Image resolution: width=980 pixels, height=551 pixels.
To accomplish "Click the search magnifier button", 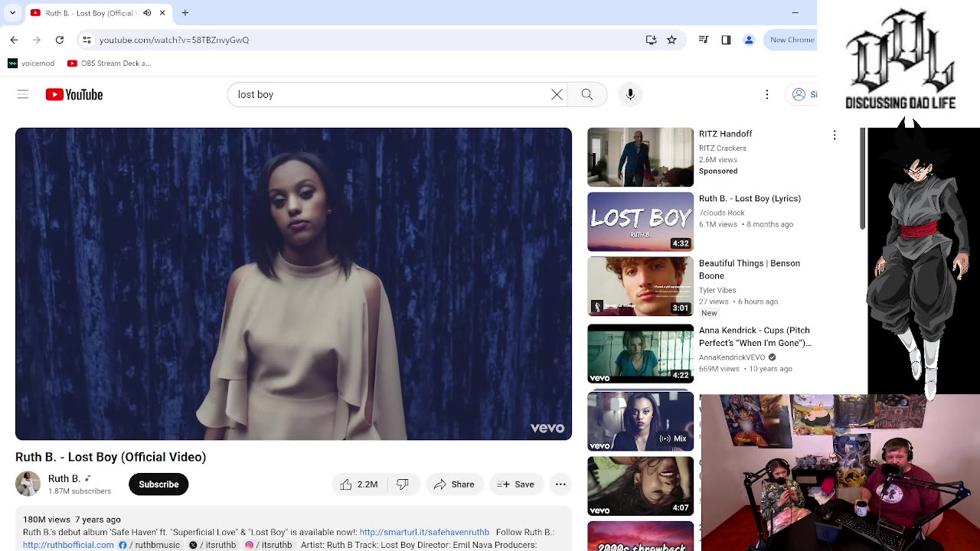I will pyautogui.click(x=587, y=94).
